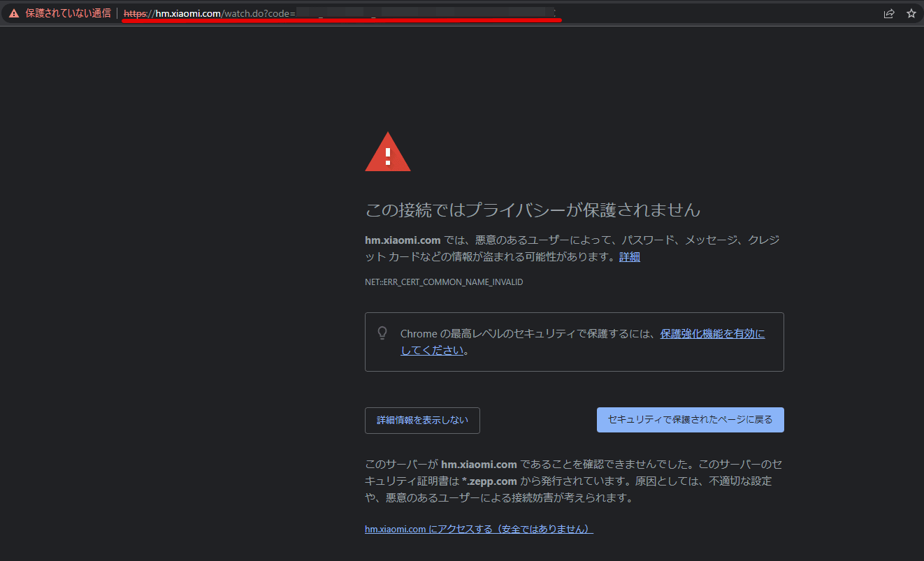Open the 詳細 learn more link

click(x=629, y=257)
